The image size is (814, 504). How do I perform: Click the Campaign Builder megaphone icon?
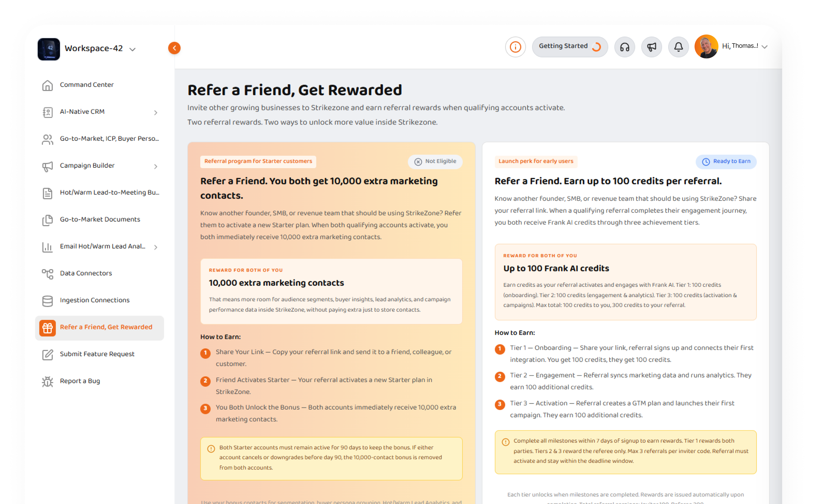pos(47,166)
